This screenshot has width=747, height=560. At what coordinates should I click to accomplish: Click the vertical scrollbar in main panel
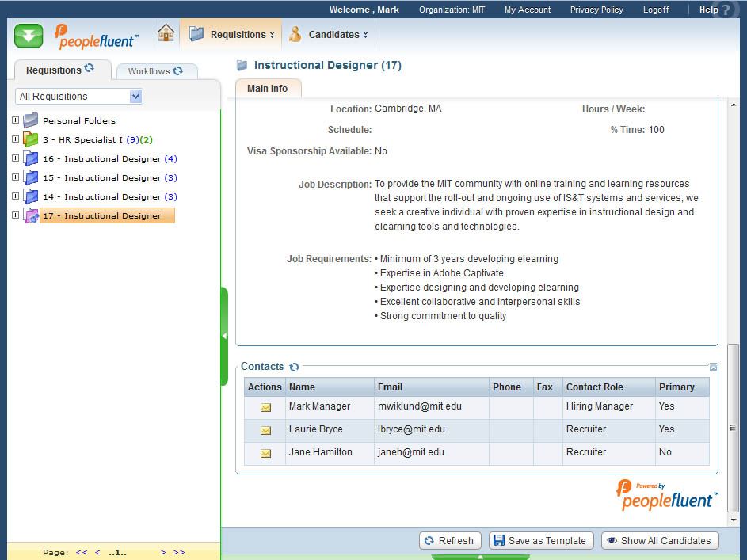coord(733,428)
